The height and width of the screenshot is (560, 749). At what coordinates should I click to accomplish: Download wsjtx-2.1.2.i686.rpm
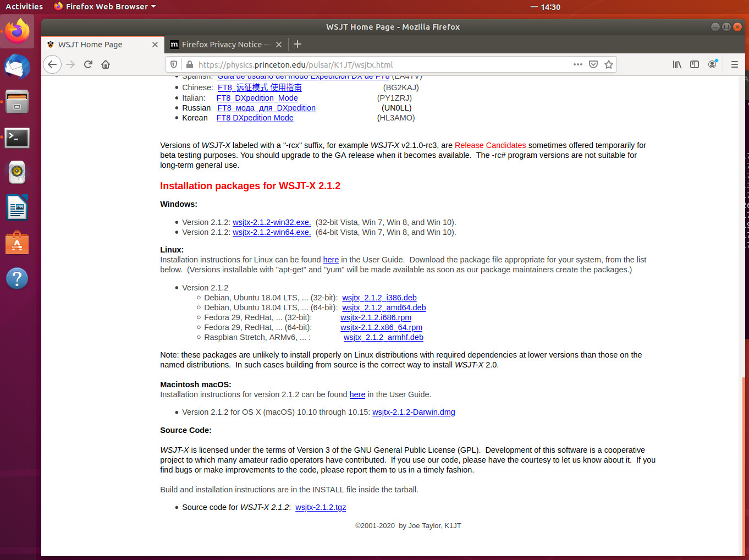tap(376, 317)
